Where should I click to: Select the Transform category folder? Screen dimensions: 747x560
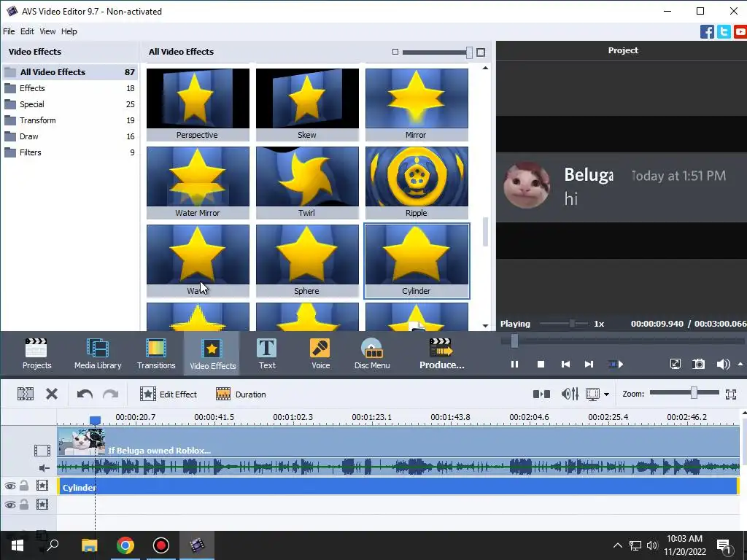70,120
